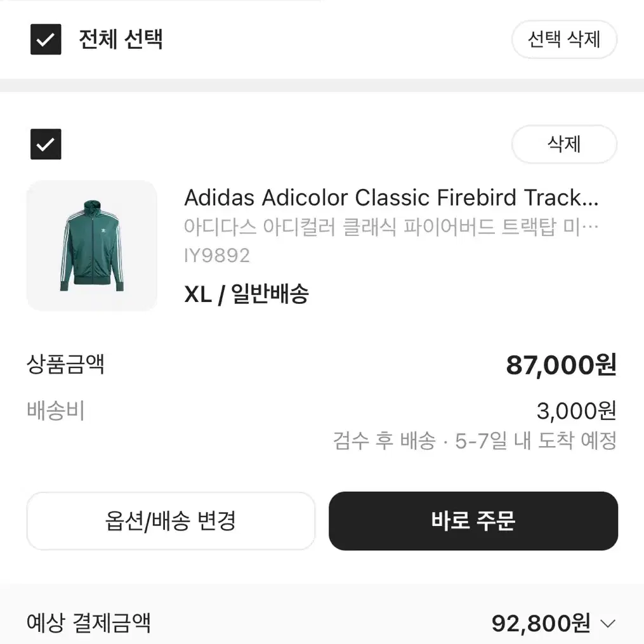
Task: Click the 검수 후 배송 arrival estimate text
Action: tap(475, 441)
